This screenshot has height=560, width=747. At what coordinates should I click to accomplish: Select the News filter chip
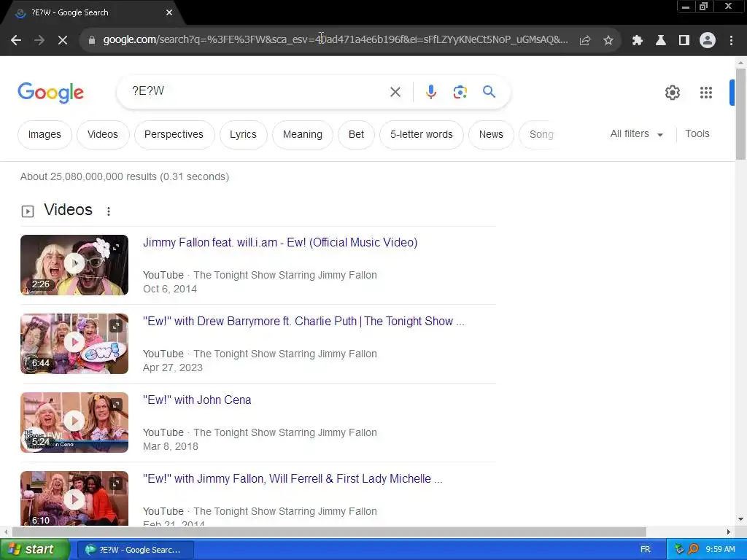click(x=491, y=135)
